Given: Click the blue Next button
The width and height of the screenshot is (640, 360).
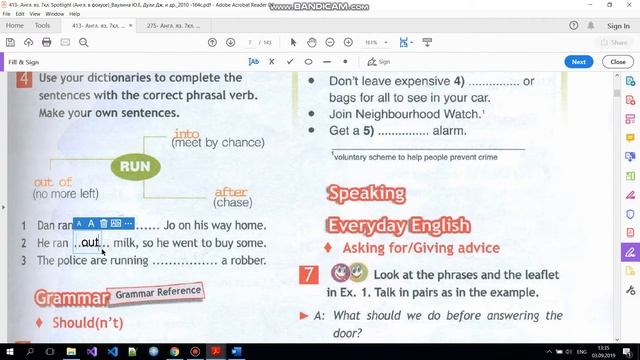Looking at the screenshot, I should (x=578, y=62).
